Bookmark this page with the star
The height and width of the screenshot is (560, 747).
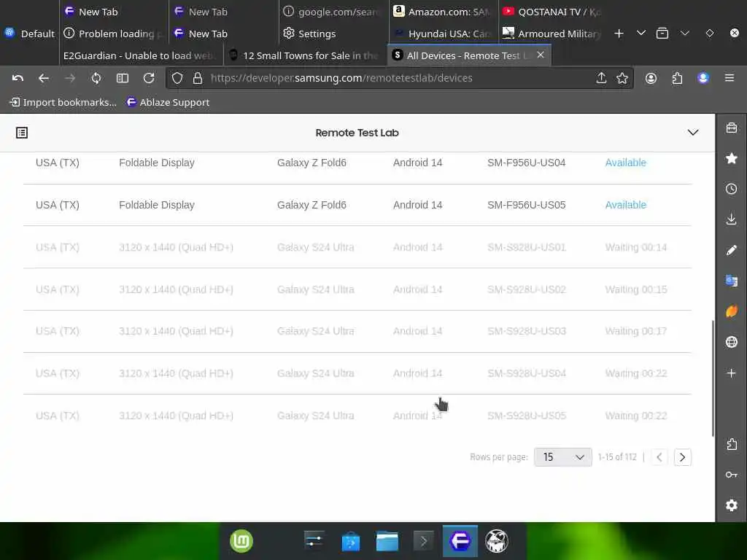pos(622,78)
